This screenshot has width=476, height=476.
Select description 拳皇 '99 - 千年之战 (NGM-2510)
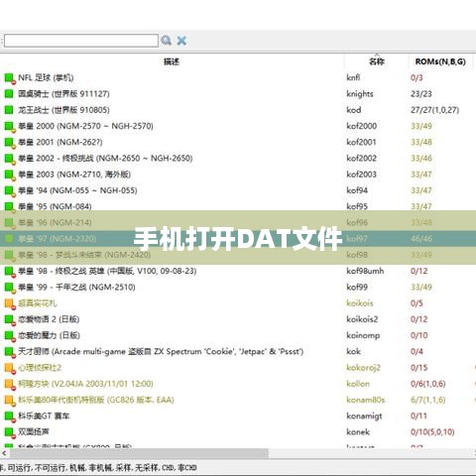click(x=76, y=287)
